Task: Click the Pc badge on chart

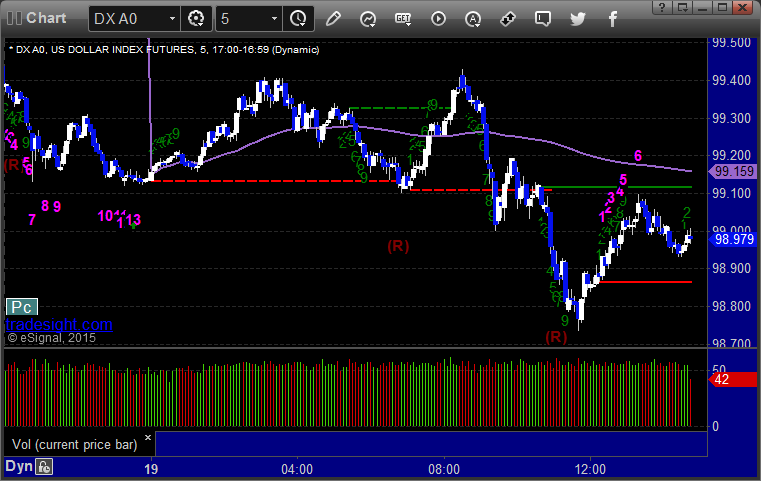Action: 21,307
